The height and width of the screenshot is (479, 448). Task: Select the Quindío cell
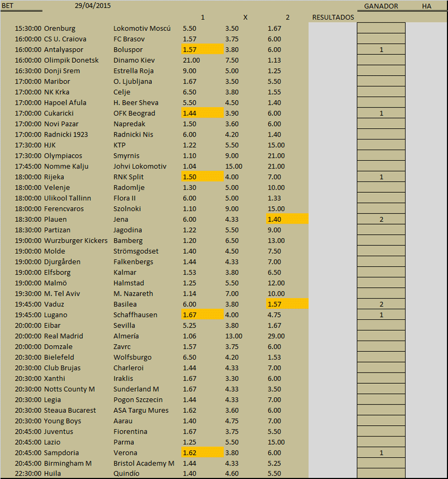127,473
